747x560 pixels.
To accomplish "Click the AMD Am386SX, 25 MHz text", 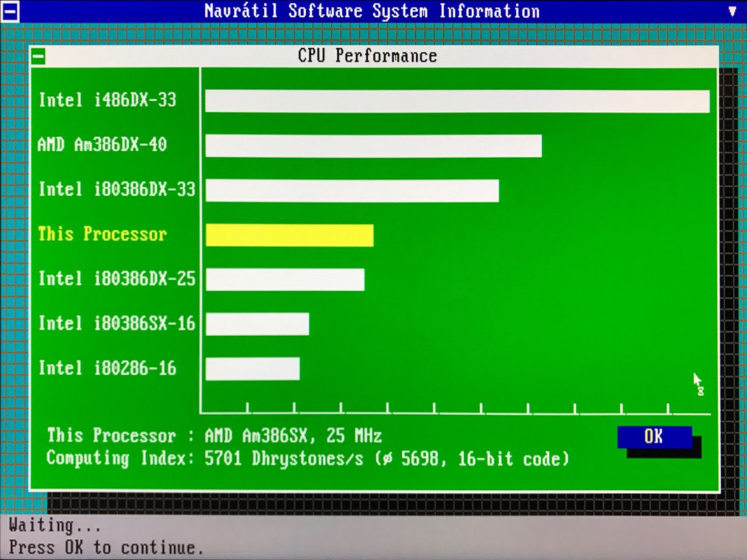I will [293, 435].
